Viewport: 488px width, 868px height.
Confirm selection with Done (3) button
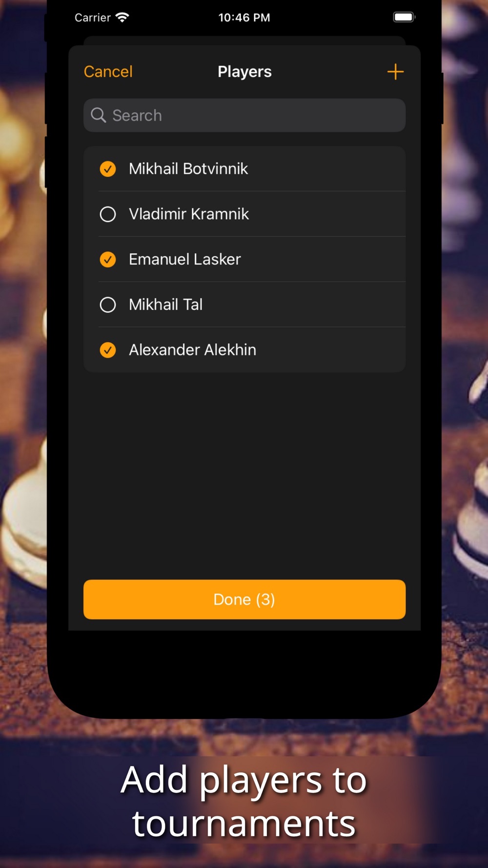(x=244, y=599)
